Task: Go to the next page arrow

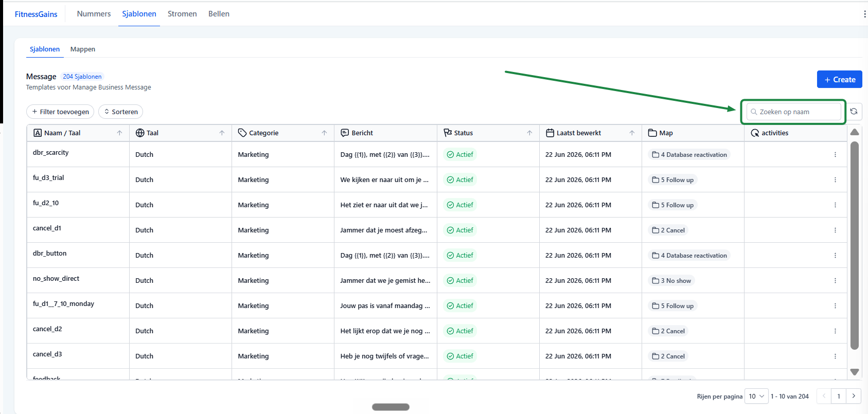Action: [x=854, y=396]
